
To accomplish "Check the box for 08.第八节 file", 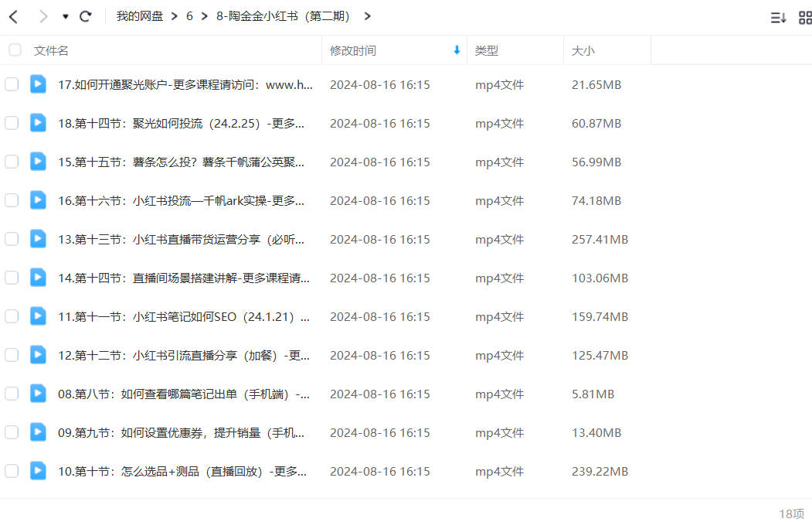I will [12, 394].
